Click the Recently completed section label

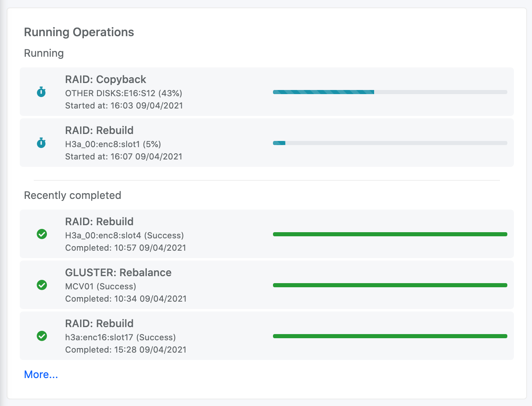tap(72, 195)
